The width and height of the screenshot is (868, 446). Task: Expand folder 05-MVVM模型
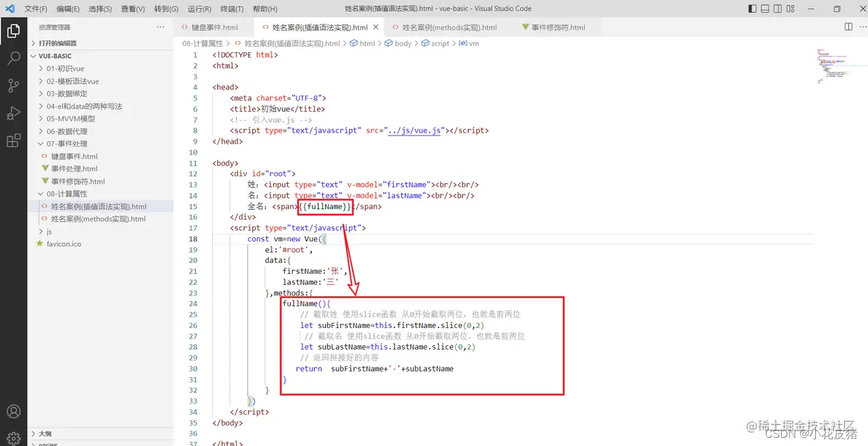(x=100, y=119)
